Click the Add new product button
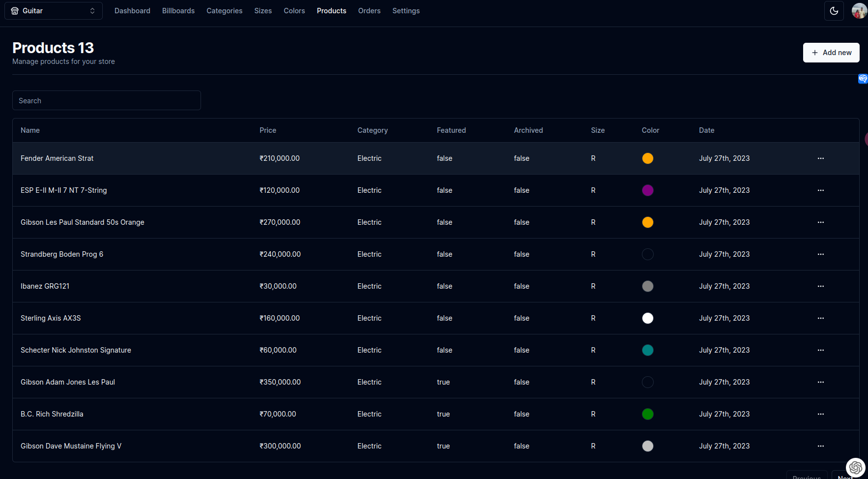The image size is (868, 479). tap(831, 53)
